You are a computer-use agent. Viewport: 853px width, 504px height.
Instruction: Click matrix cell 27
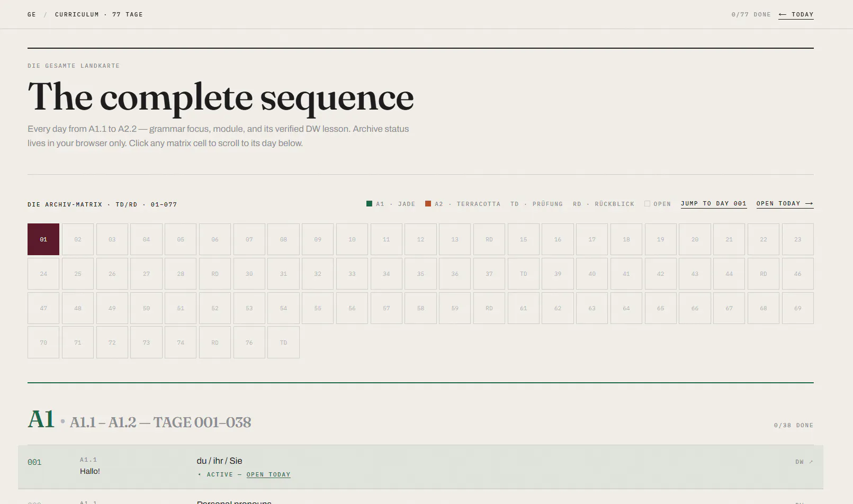(x=146, y=274)
